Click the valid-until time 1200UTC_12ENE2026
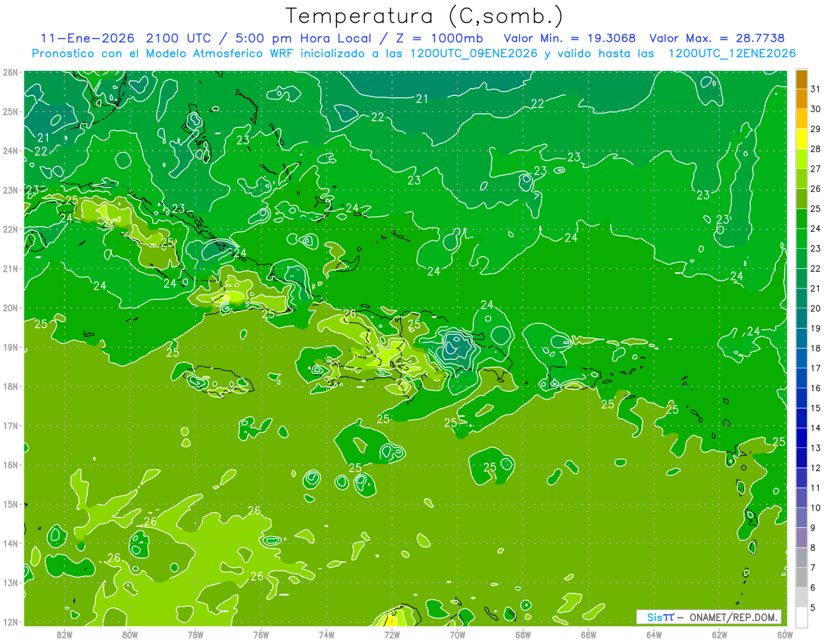Viewport: 834px width, 644px height. 732,53
